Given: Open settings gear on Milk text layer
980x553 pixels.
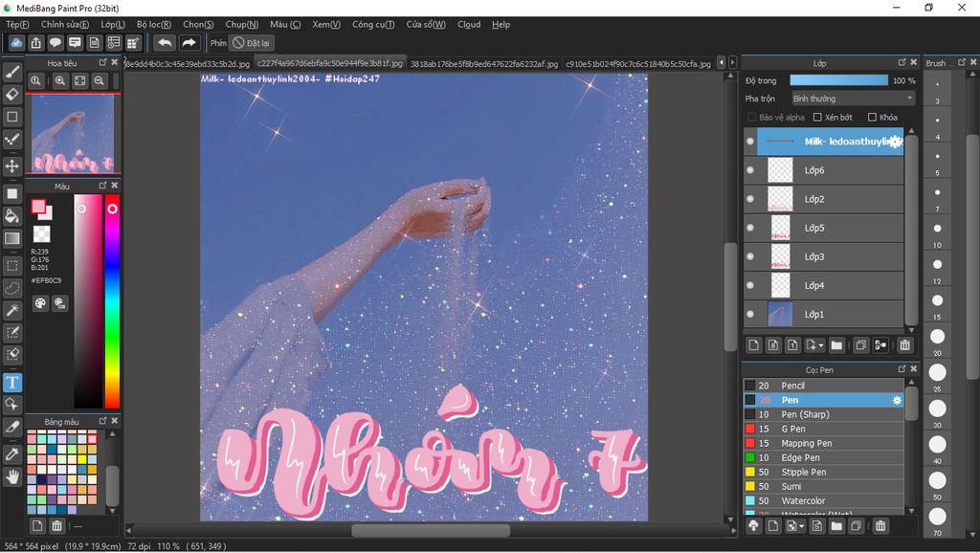Looking at the screenshot, I should [x=896, y=142].
